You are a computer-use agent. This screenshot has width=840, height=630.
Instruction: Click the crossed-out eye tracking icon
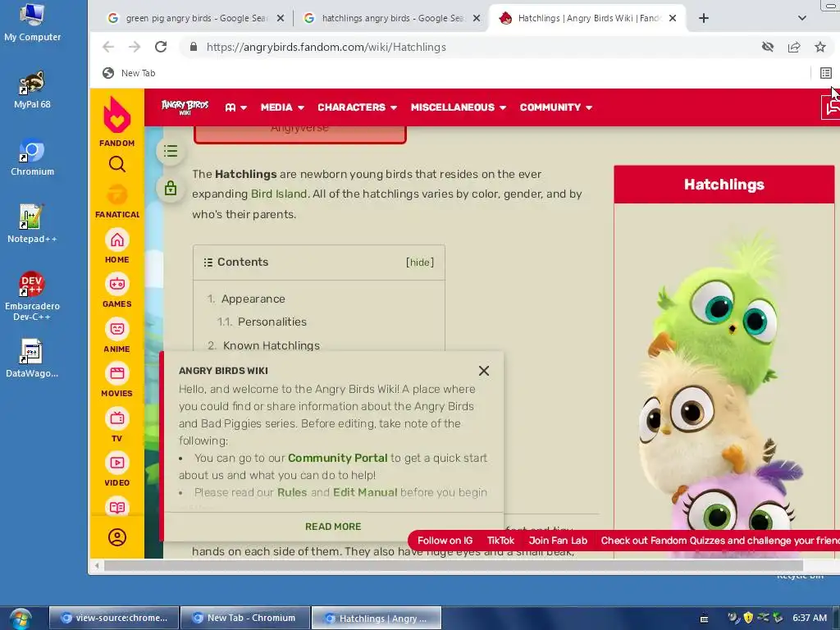pyautogui.click(x=768, y=47)
